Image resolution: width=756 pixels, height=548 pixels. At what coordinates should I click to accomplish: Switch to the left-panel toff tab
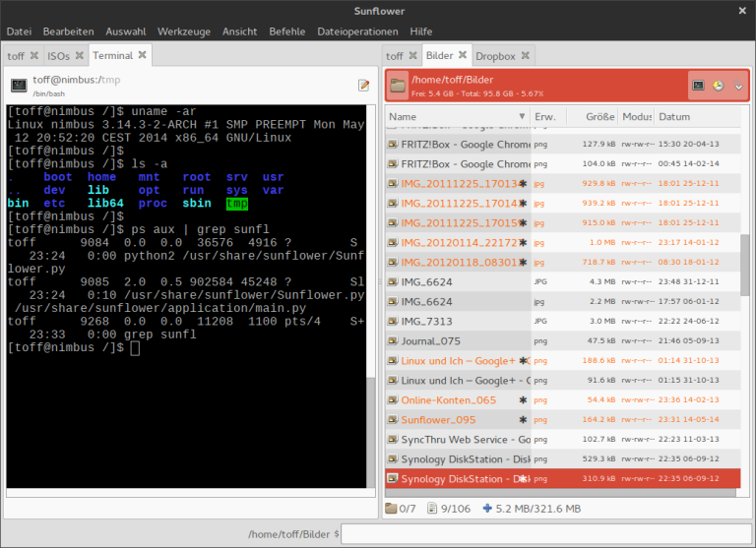tap(16, 56)
